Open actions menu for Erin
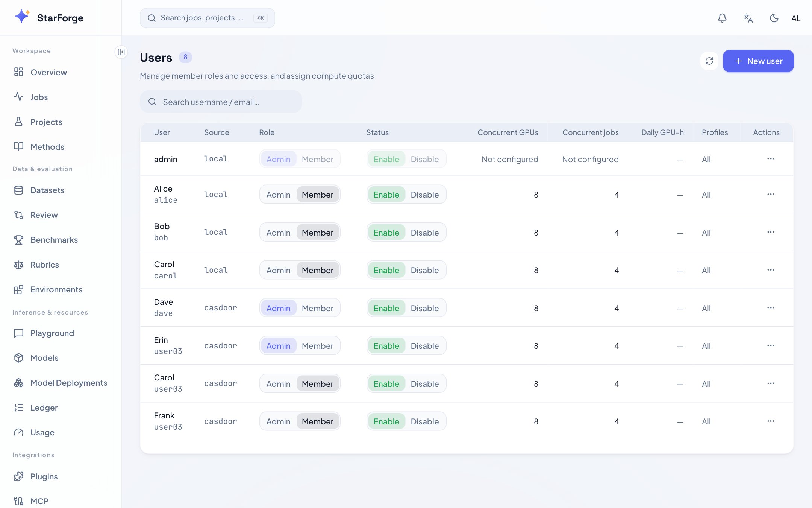The height and width of the screenshot is (508, 812). coord(771,345)
